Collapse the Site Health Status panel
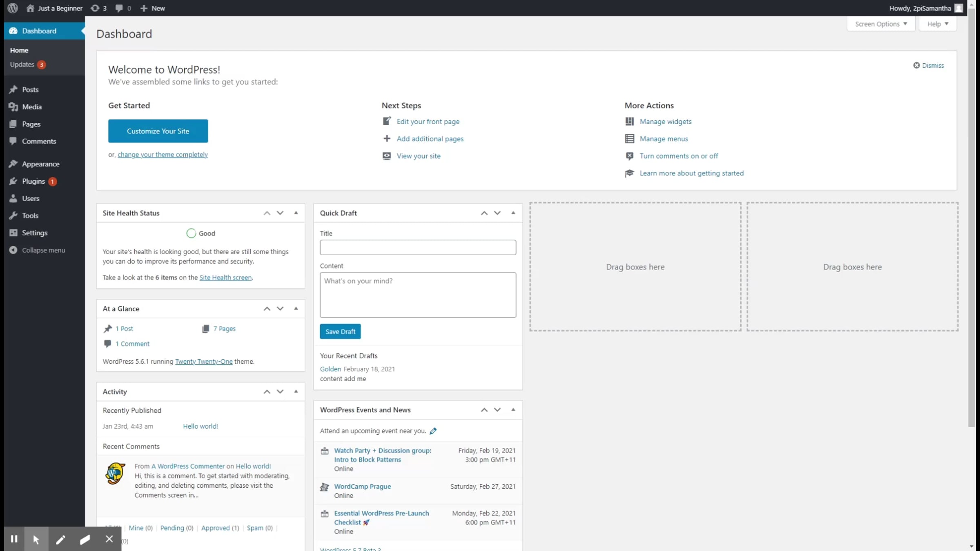The image size is (980, 551). 296,213
